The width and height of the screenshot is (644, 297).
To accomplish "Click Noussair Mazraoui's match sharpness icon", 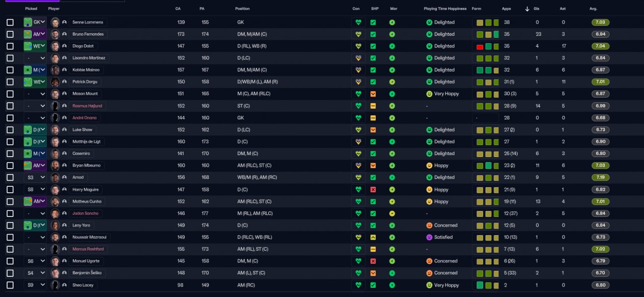I will 373,237.
